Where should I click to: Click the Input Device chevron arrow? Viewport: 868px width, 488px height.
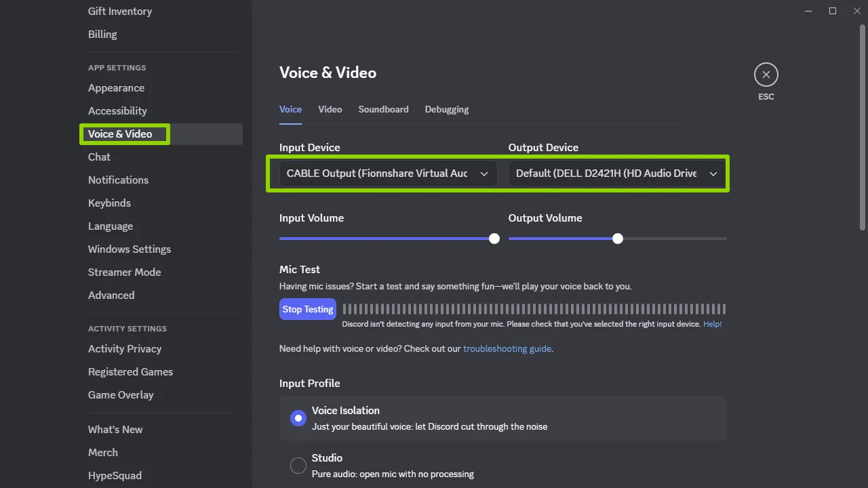point(484,174)
